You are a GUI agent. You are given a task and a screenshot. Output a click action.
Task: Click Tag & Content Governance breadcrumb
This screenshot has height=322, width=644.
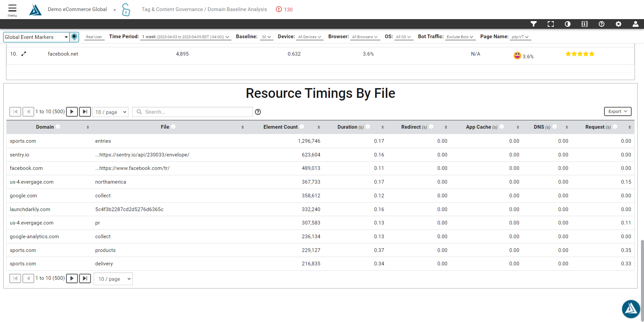(172, 9)
